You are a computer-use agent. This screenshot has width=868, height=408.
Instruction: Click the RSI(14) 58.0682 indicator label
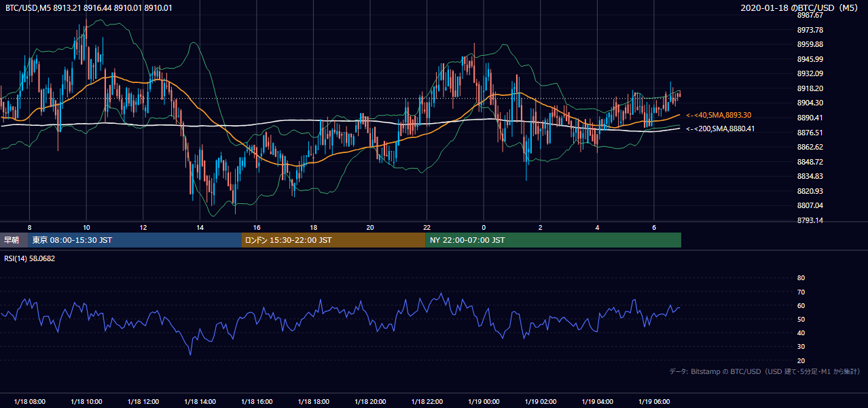(x=30, y=258)
